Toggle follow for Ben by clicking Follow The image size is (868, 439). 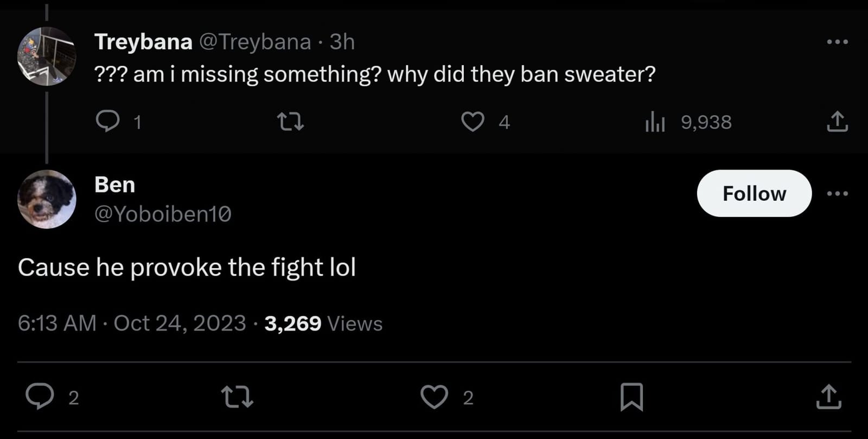pos(754,193)
